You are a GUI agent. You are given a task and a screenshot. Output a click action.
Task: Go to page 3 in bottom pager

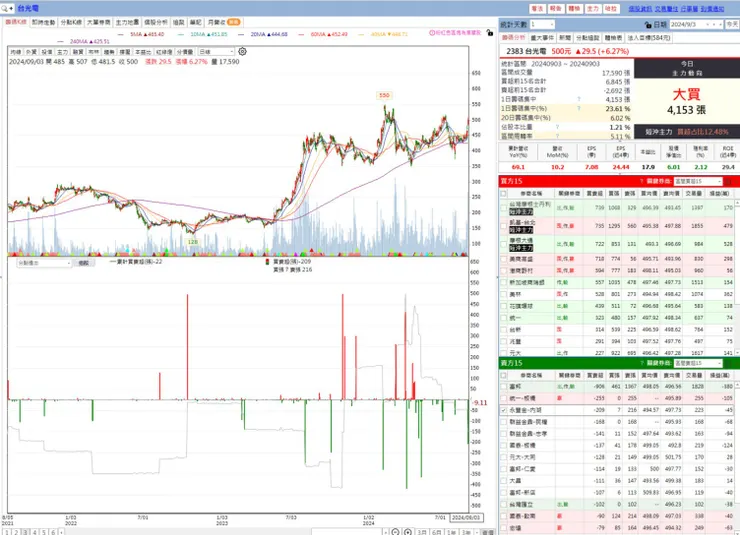coord(25,532)
